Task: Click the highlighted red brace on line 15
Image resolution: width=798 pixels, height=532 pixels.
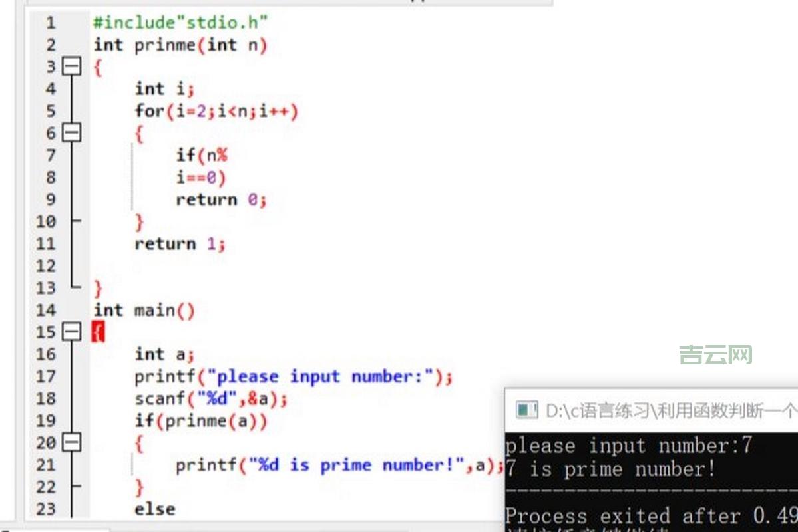Action: (x=98, y=332)
